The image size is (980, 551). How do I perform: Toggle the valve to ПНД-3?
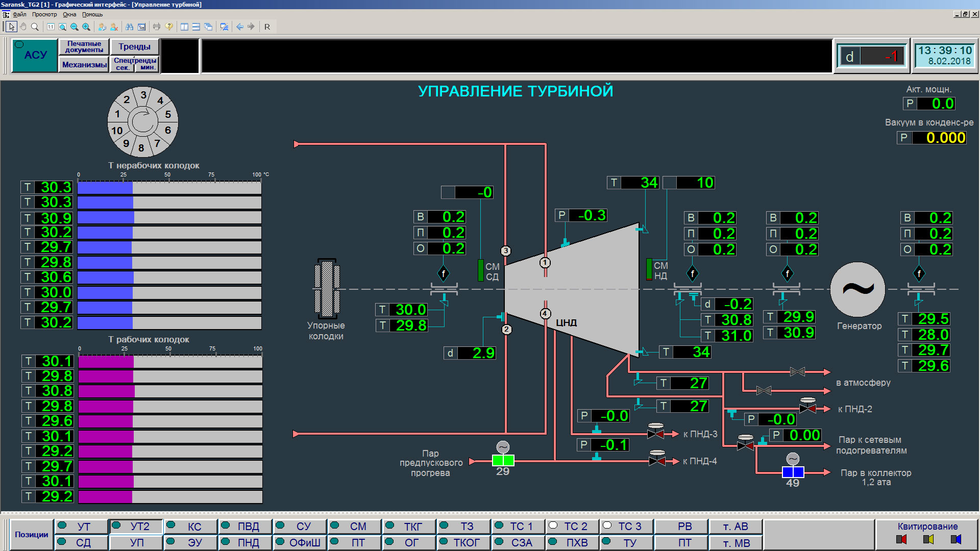[655, 434]
